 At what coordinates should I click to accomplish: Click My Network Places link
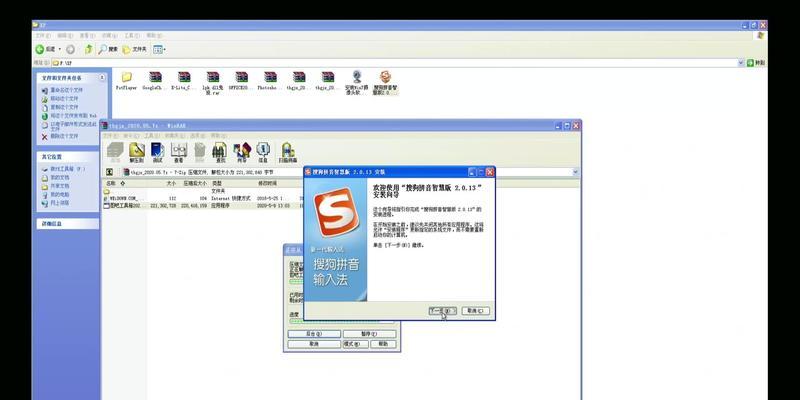coord(56,203)
